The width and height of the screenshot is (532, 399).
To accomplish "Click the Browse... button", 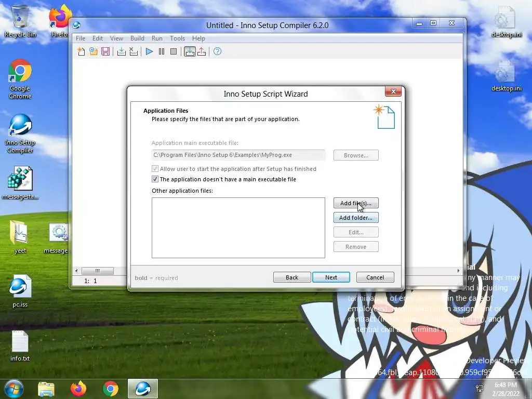I will [x=356, y=155].
